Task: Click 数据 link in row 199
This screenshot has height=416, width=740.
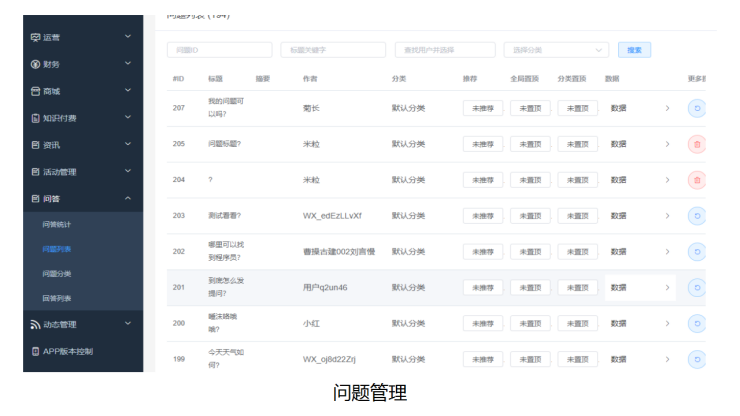Action: click(618, 359)
